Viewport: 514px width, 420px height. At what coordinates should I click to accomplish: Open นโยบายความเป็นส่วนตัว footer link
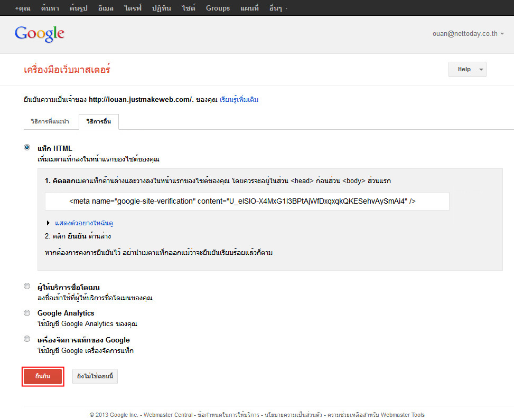[293, 415]
